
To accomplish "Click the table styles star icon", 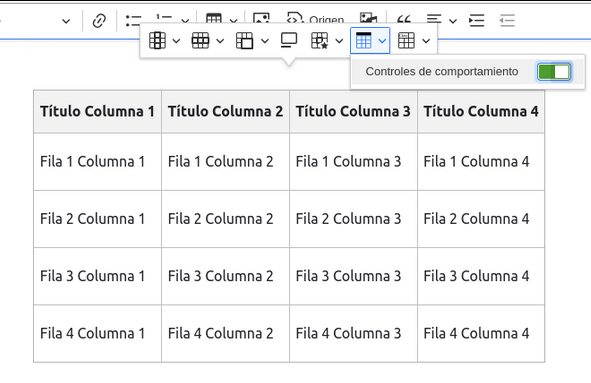I will (x=320, y=40).
